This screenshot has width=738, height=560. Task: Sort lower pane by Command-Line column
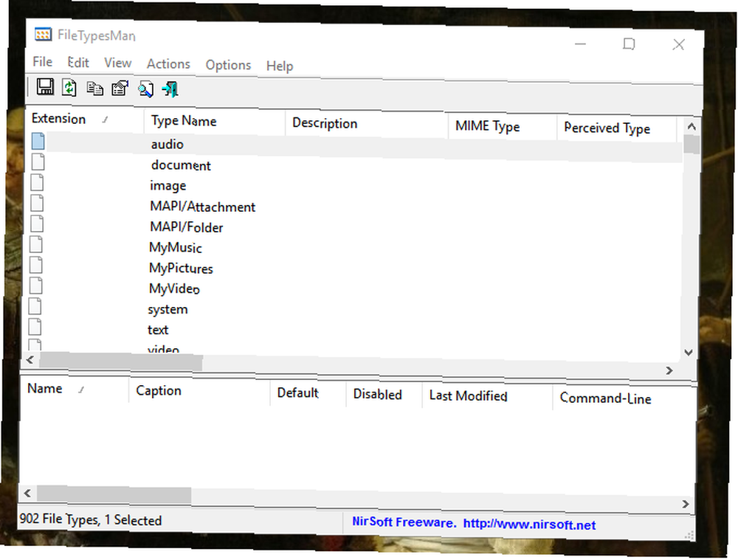click(x=624, y=398)
